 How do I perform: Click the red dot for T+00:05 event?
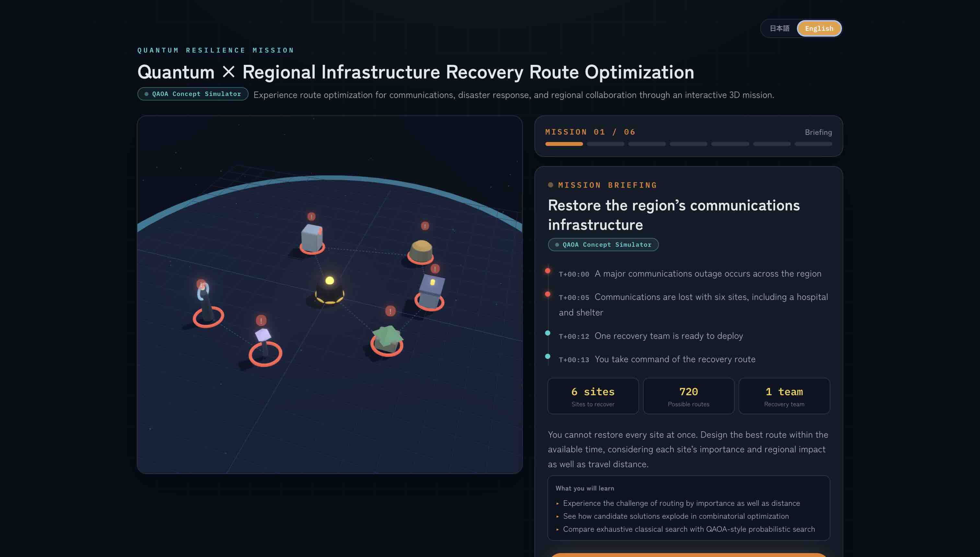click(x=548, y=294)
